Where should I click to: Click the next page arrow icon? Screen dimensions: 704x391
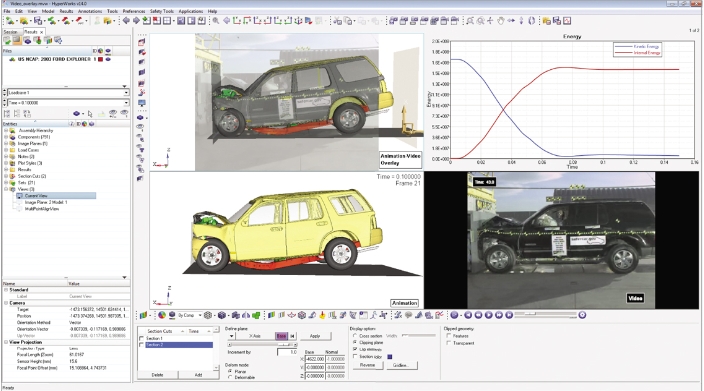tap(136, 21)
